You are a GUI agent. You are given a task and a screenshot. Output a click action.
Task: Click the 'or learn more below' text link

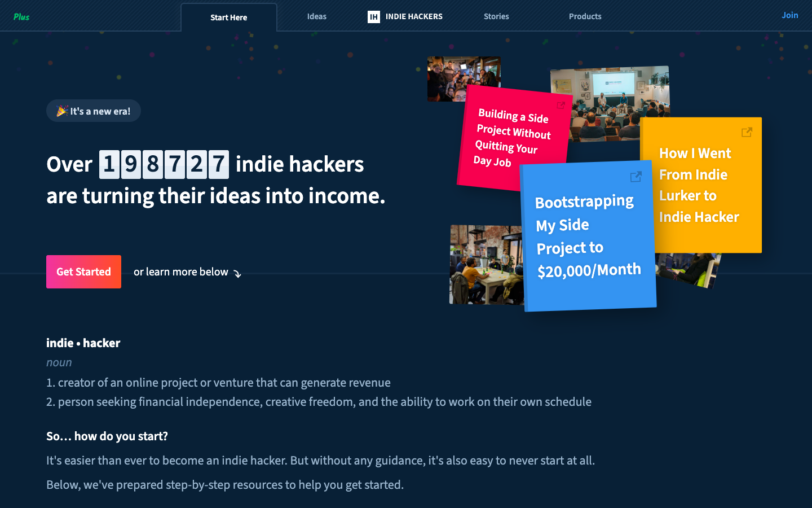coord(181,271)
